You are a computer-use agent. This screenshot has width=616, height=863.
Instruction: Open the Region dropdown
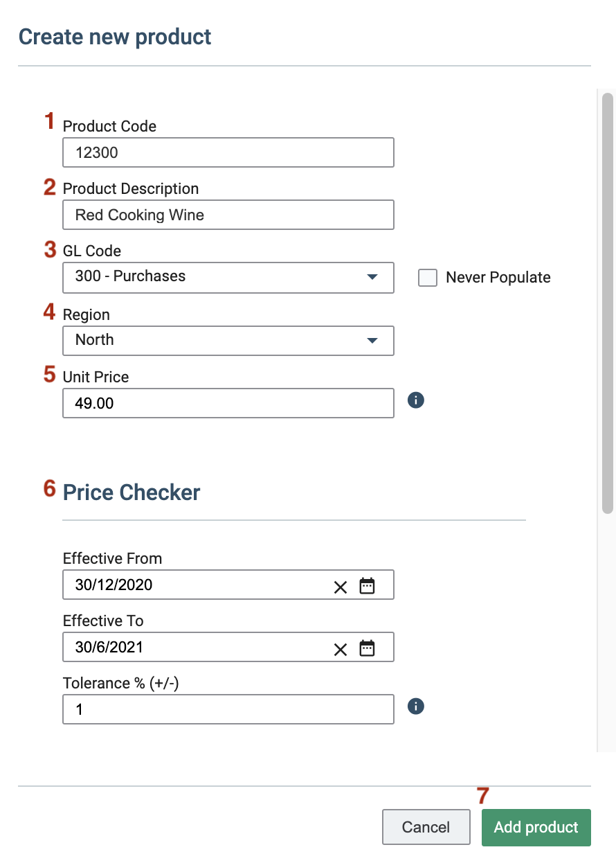[x=372, y=341]
